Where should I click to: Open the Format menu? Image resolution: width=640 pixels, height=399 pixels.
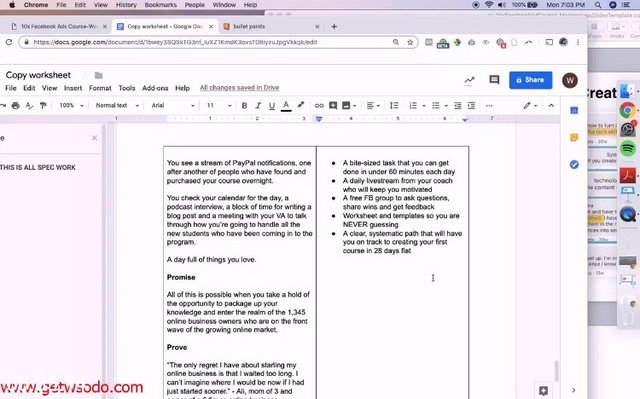click(100, 88)
